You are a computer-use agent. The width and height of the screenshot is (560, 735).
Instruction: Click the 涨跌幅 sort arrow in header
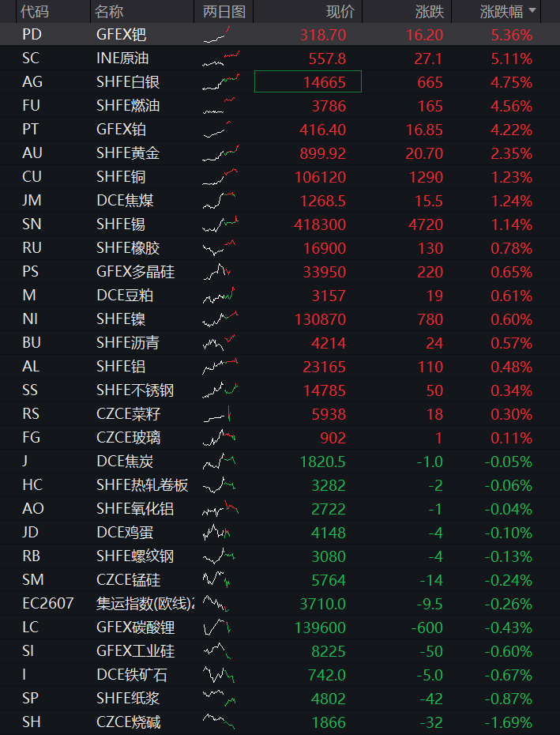tap(532, 10)
